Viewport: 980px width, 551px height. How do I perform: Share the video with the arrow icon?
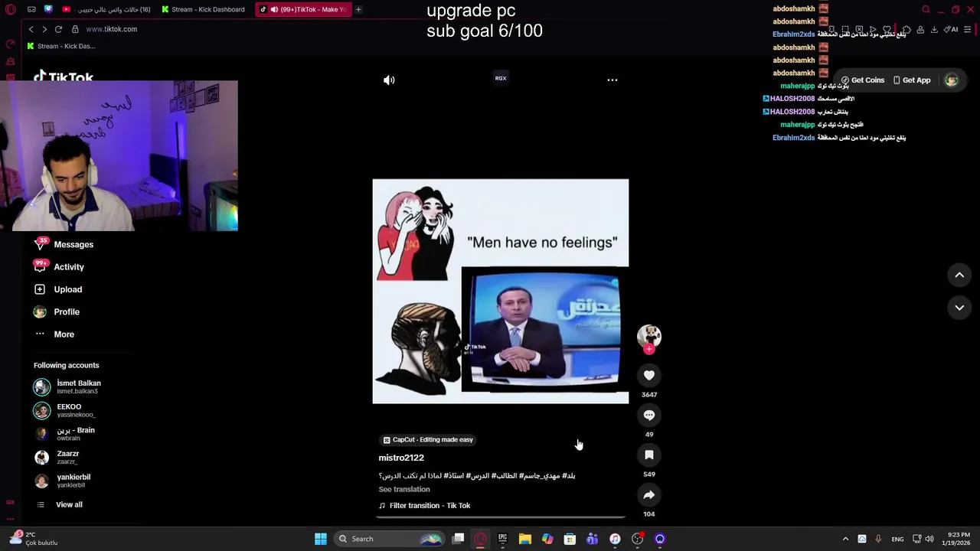pyautogui.click(x=649, y=494)
